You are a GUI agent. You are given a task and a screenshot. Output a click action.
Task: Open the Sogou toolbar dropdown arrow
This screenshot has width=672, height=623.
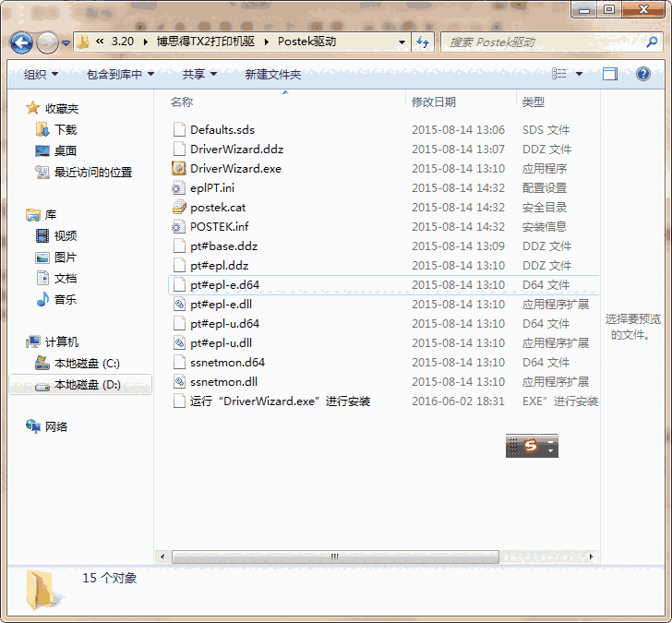click(551, 450)
